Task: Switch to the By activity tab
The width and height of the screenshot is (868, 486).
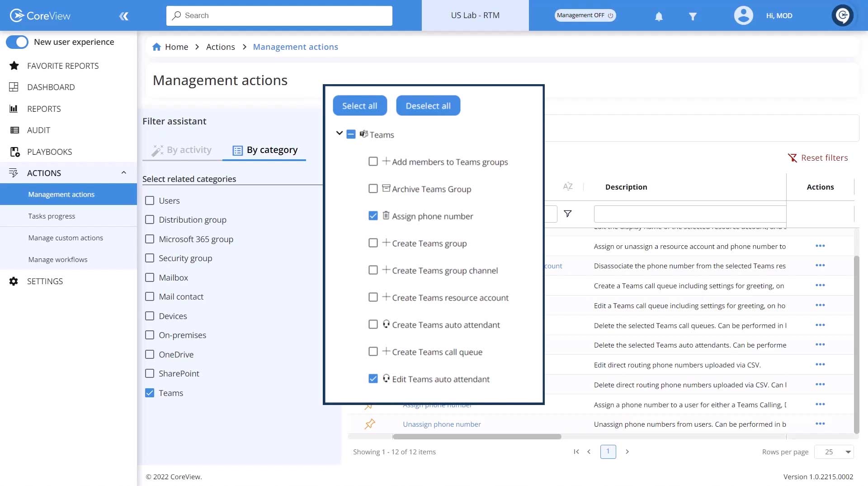Action: [x=182, y=150]
